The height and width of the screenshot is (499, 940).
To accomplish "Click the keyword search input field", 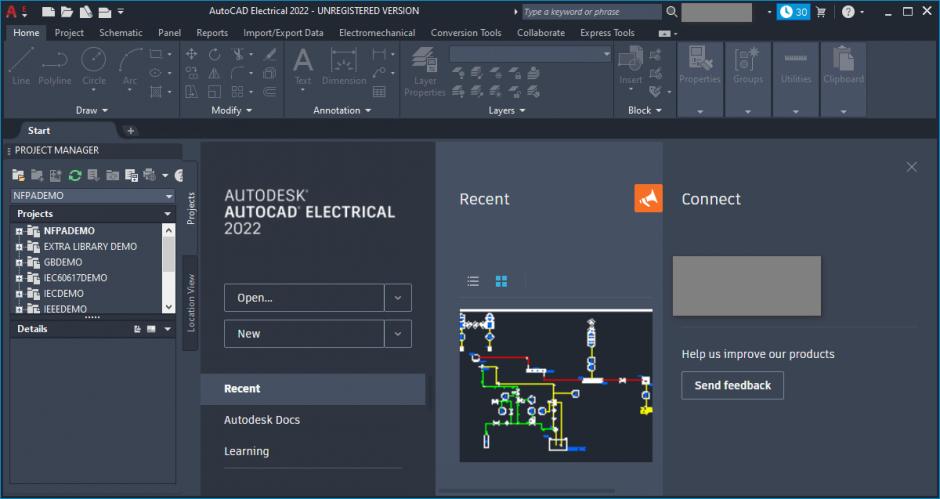I will pyautogui.click(x=591, y=11).
